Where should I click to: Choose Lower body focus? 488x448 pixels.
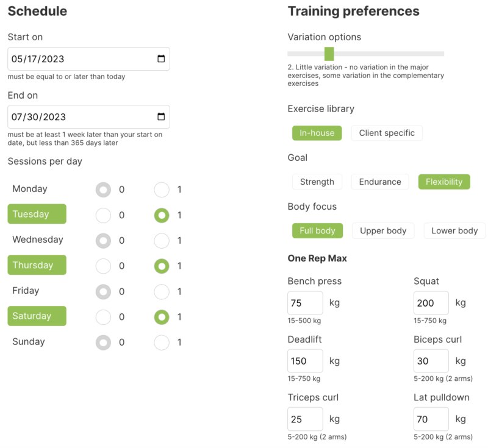tap(454, 231)
